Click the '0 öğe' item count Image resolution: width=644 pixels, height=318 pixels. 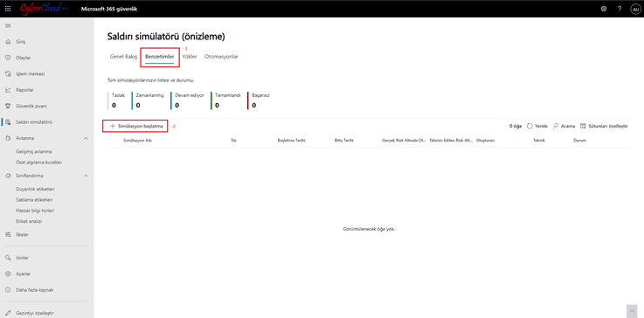point(516,126)
